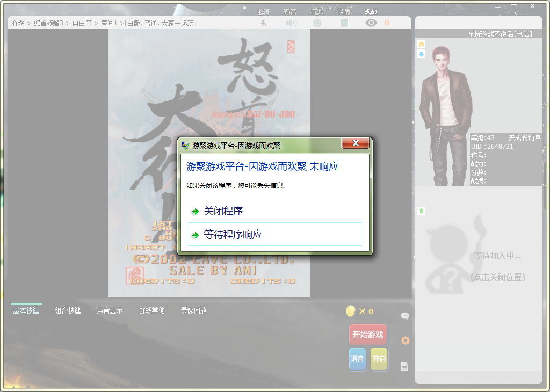Click the (点击关闭位置) text to close slot
550x392 pixels.
[498, 277]
